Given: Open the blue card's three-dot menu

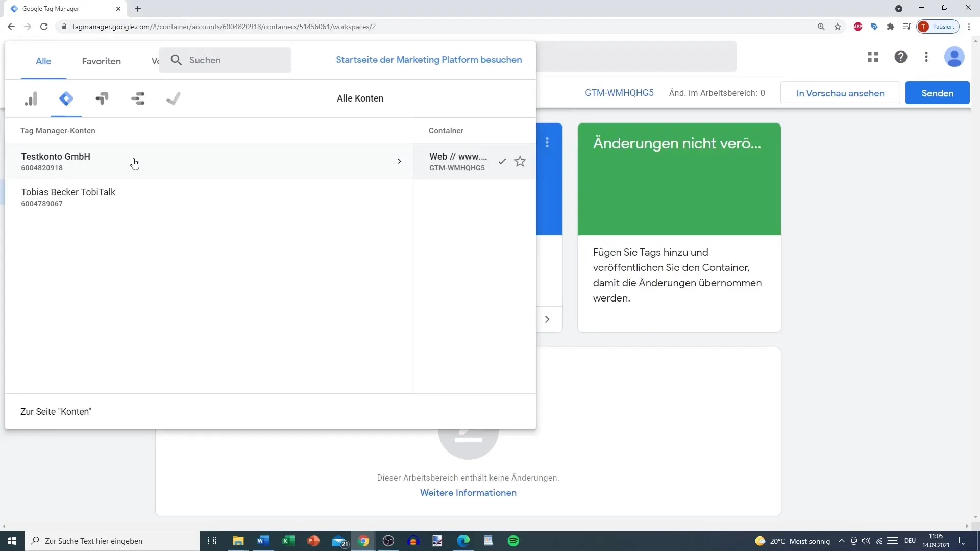Looking at the screenshot, I should tap(547, 143).
